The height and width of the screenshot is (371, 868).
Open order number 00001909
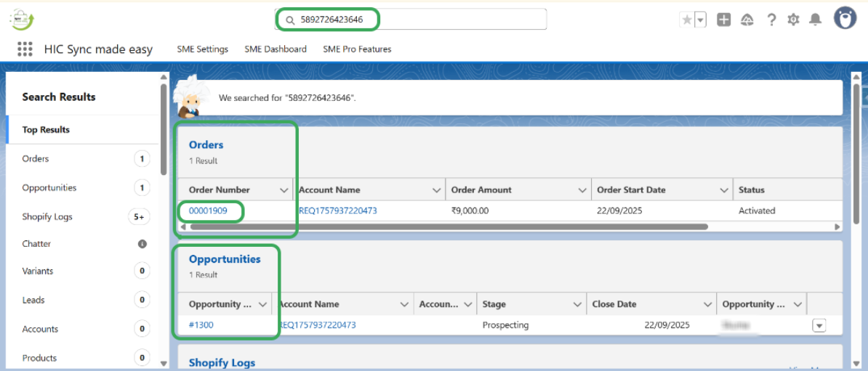[208, 211]
